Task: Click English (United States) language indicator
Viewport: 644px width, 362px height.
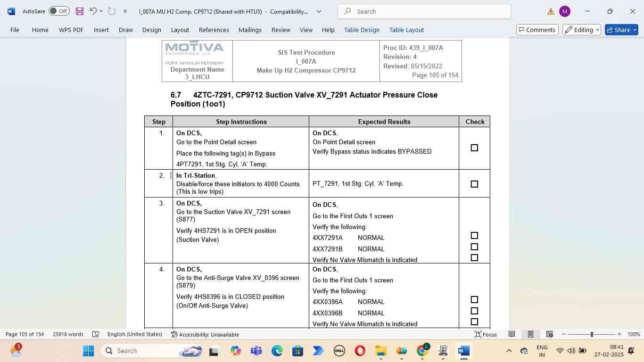Action: tap(134, 334)
